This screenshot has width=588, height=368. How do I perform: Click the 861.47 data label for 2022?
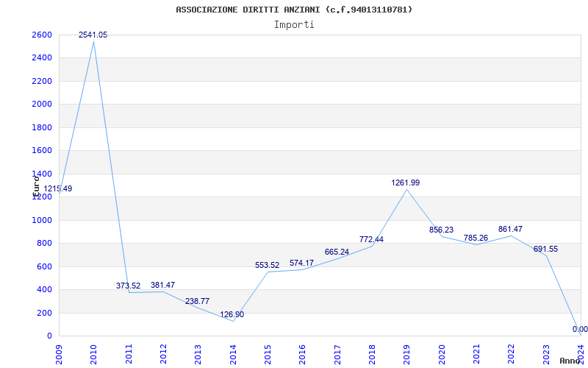(x=510, y=229)
